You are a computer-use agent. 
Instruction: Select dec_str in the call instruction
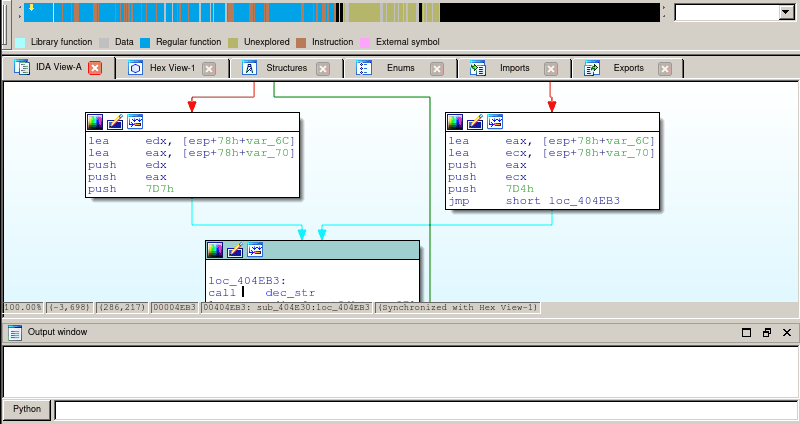click(x=290, y=293)
